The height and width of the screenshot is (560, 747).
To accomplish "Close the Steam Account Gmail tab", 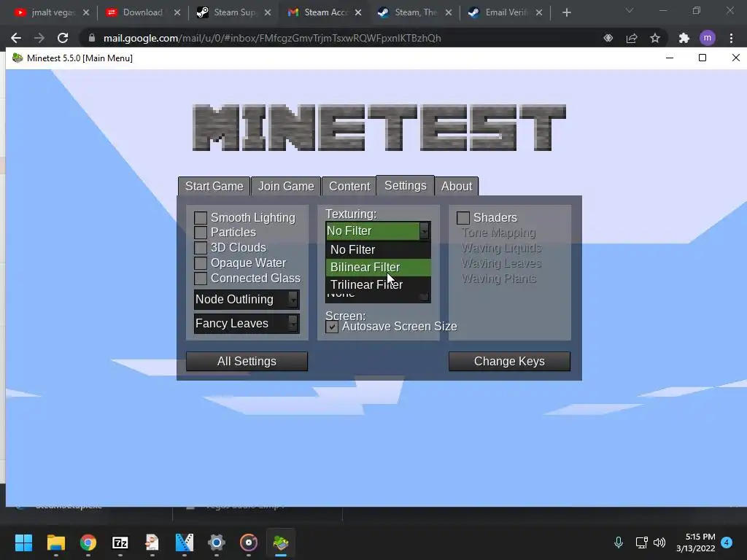I will (358, 13).
